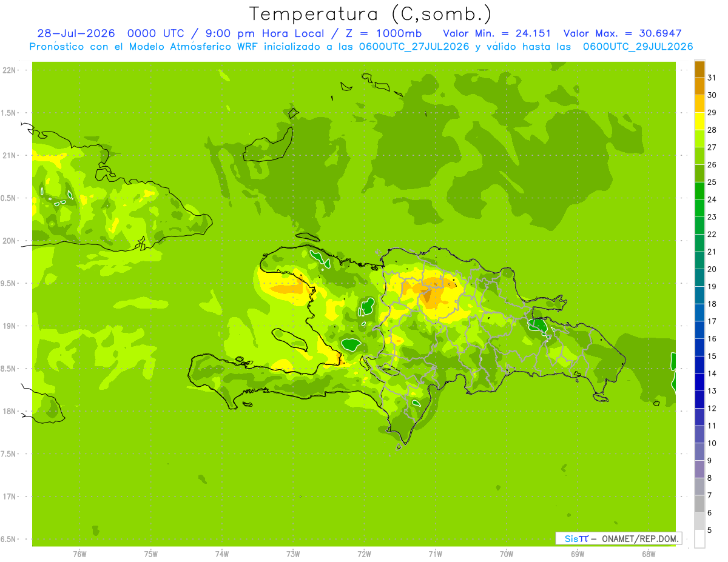Click the 17N latitude label
728x562 pixels.
click(x=9, y=497)
